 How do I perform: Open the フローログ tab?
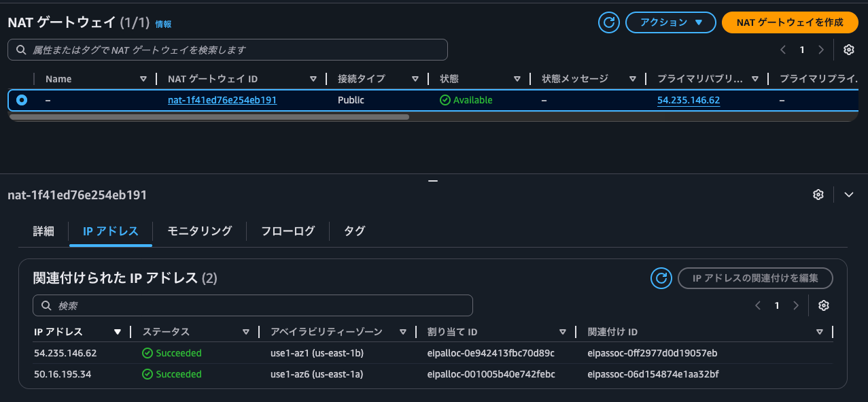coord(287,231)
